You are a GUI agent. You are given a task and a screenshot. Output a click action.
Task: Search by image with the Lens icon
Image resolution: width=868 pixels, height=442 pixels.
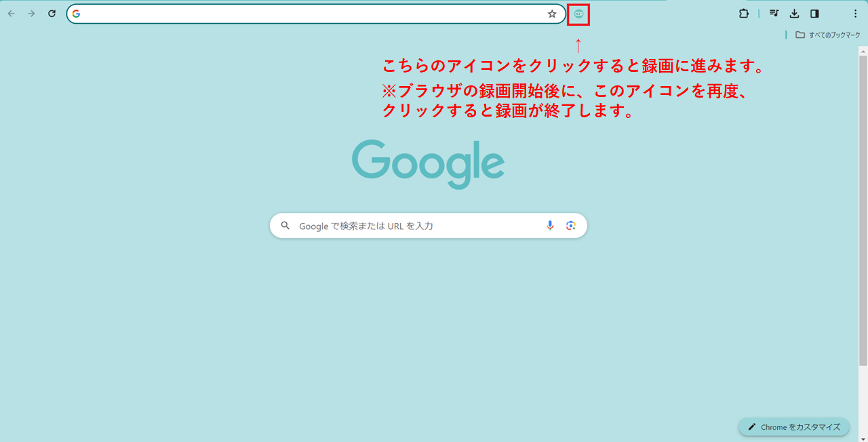click(571, 226)
